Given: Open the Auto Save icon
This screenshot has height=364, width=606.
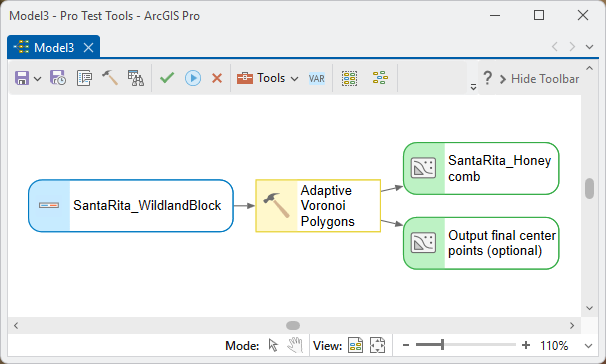Looking at the screenshot, I should [x=58, y=78].
